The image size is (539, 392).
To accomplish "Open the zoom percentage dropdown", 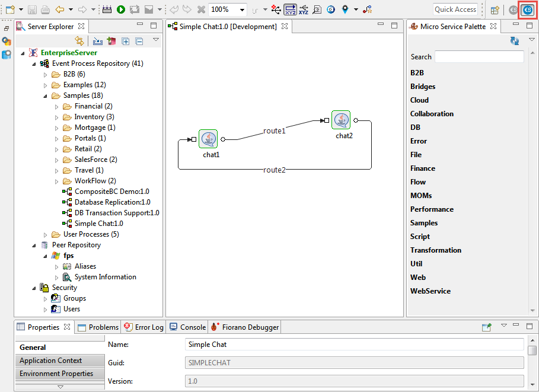I will click(243, 9).
